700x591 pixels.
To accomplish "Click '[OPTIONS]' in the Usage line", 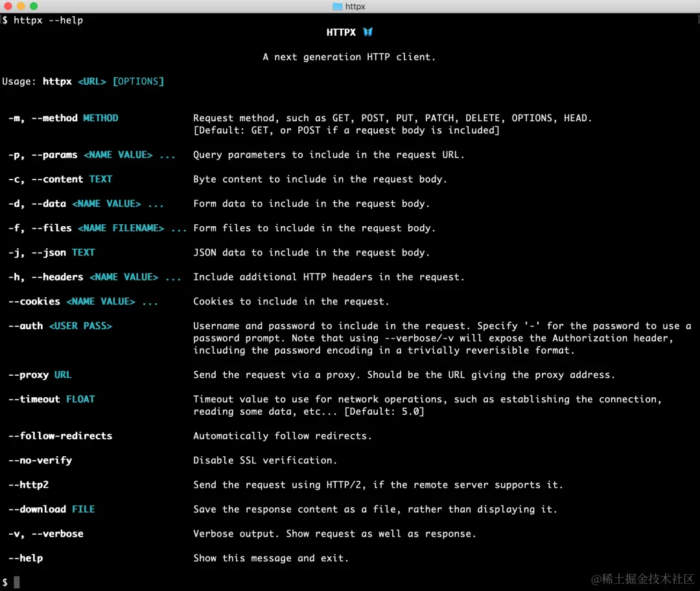I will [x=139, y=81].
